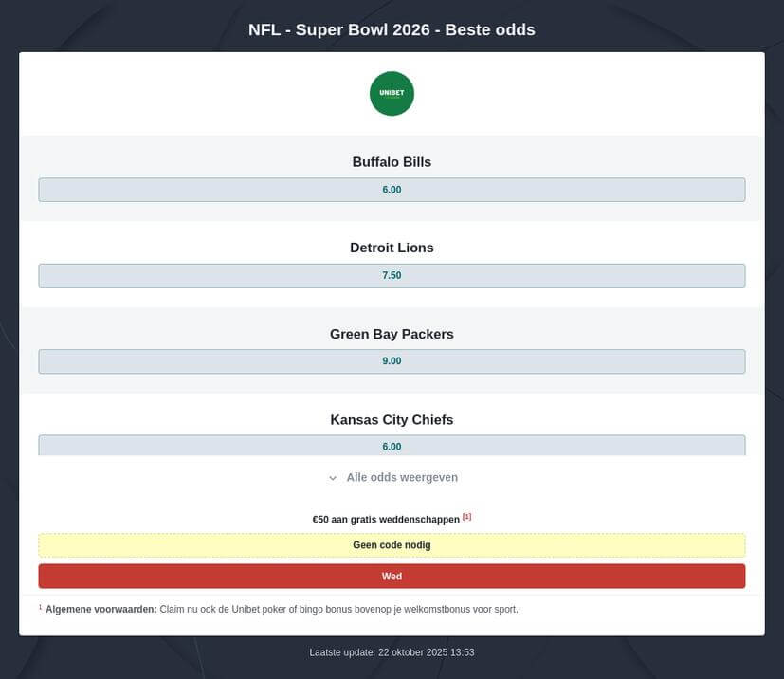Click the €50 aan gratis weddenschappen text

click(386, 520)
